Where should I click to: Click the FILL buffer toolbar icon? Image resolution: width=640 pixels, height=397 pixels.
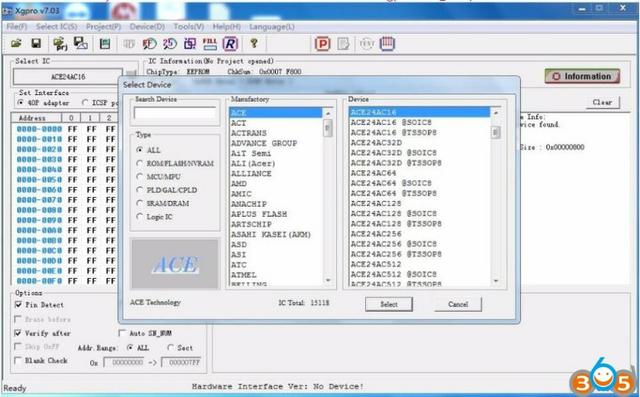210,44
